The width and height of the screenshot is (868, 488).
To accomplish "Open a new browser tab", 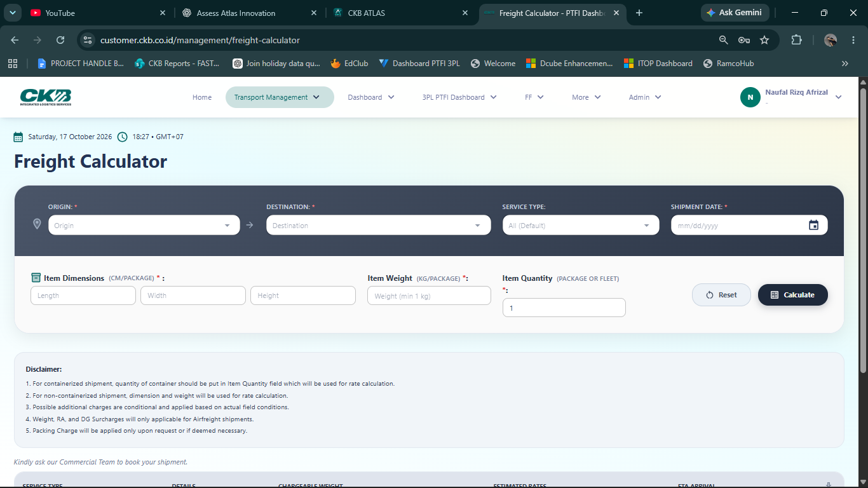I will [639, 13].
